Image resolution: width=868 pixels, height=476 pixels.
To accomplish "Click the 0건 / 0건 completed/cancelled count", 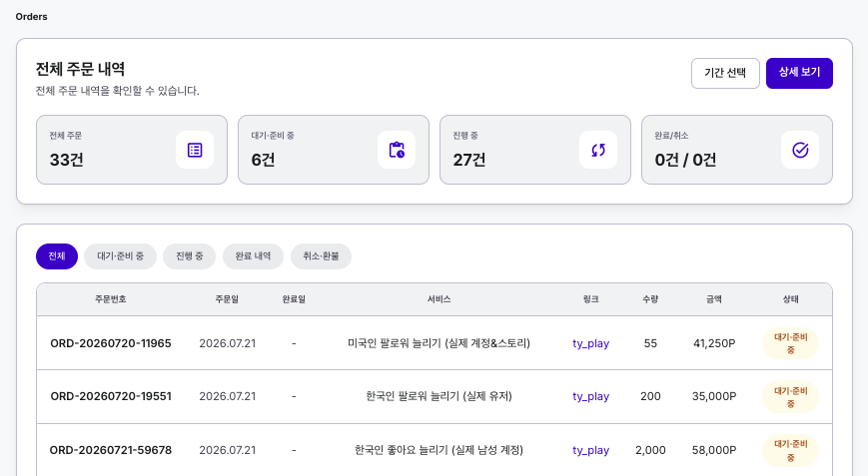I will [685, 160].
